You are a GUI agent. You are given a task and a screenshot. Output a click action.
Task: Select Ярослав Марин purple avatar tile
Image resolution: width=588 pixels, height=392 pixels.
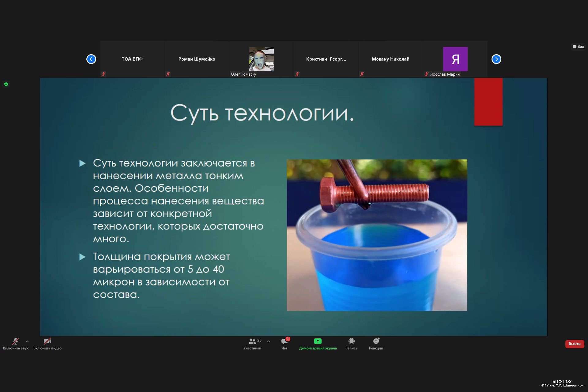click(x=455, y=59)
